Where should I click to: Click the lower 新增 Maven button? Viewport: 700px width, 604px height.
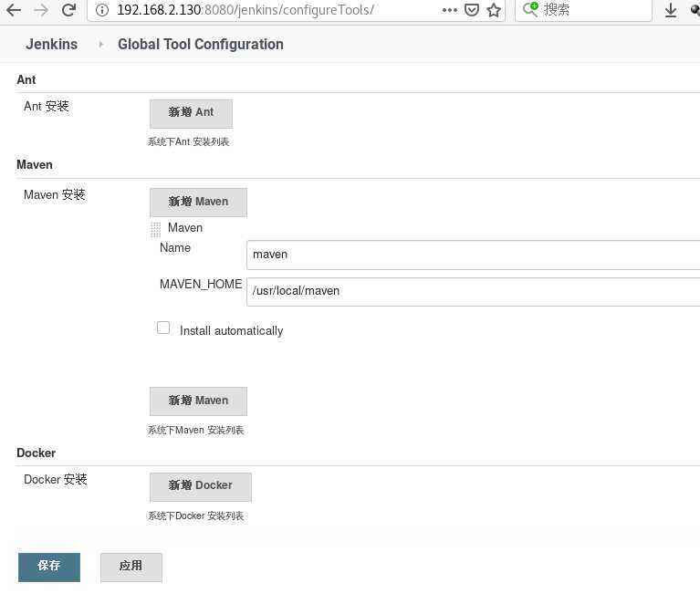[x=198, y=401]
